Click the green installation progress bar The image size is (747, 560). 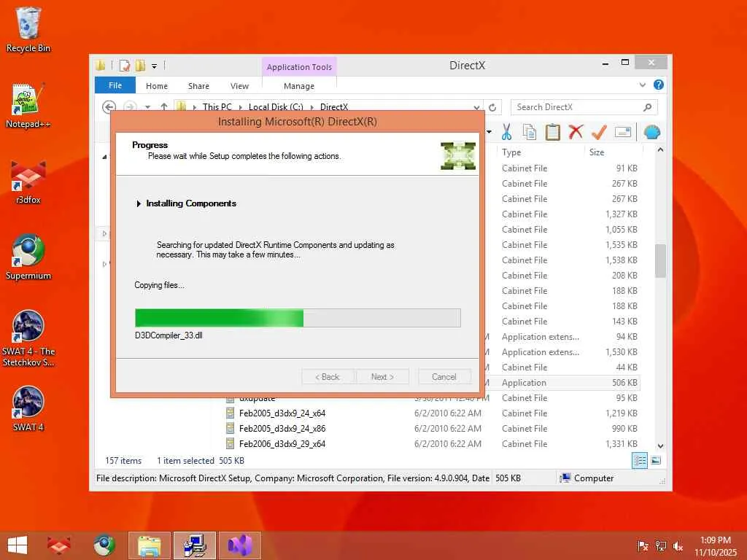pyautogui.click(x=298, y=318)
